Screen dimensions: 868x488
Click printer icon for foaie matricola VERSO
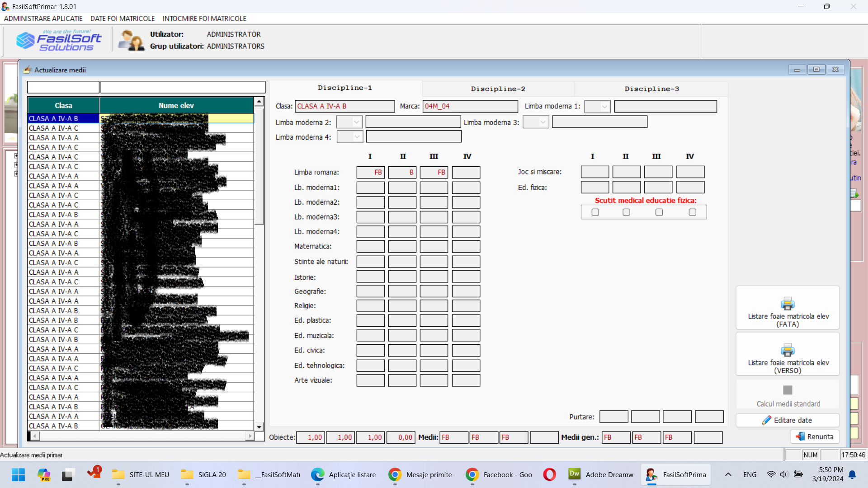[787, 350]
